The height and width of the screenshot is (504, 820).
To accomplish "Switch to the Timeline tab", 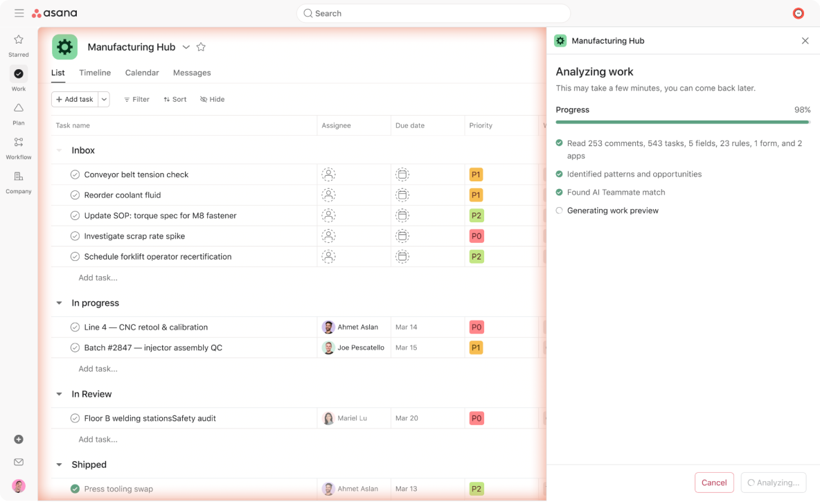I will click(95, 73).
